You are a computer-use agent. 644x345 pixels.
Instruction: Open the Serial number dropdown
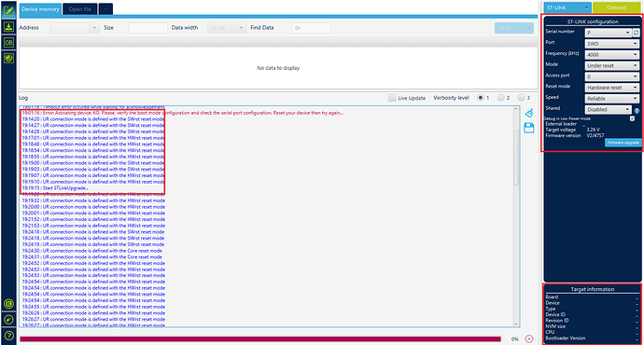point(609,33)
